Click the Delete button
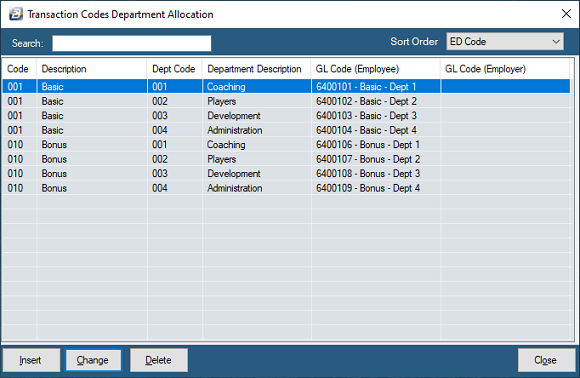This screenshot has width=580, height=378. coord(159,360)
